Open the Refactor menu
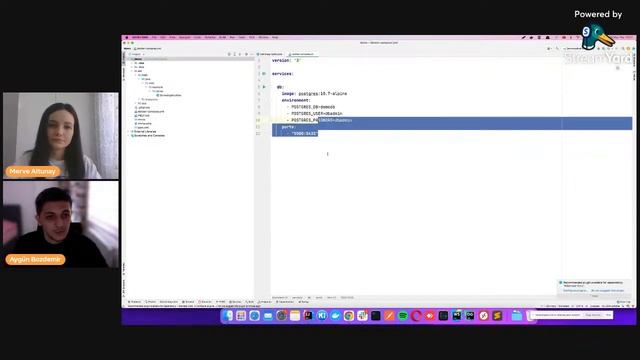 210,38
